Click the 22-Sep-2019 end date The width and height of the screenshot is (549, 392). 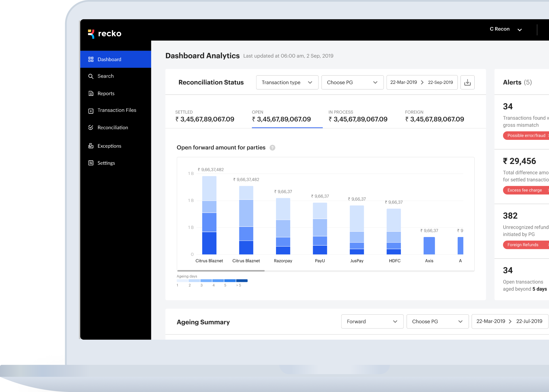[x=440, y=82]
